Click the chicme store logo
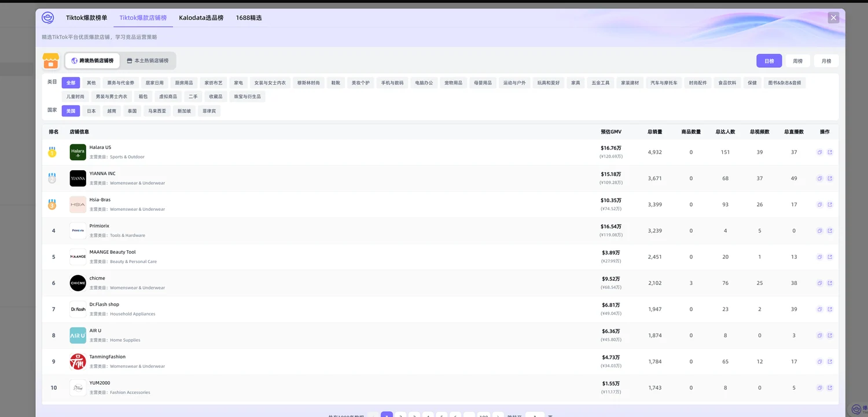Image resolution: width=868 pixels, height=417 pixels. click(78, 283)
